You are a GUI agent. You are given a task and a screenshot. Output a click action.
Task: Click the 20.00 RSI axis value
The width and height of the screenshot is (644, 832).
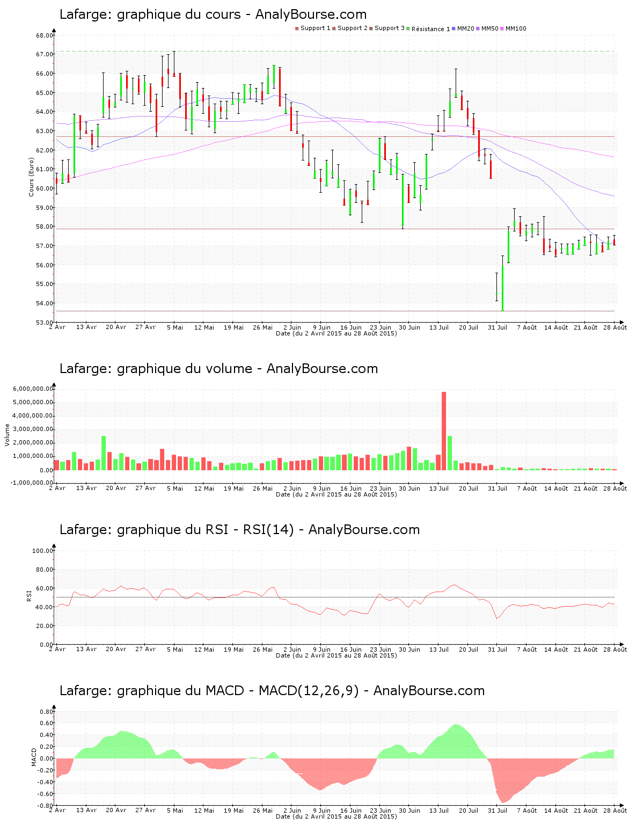45,626
